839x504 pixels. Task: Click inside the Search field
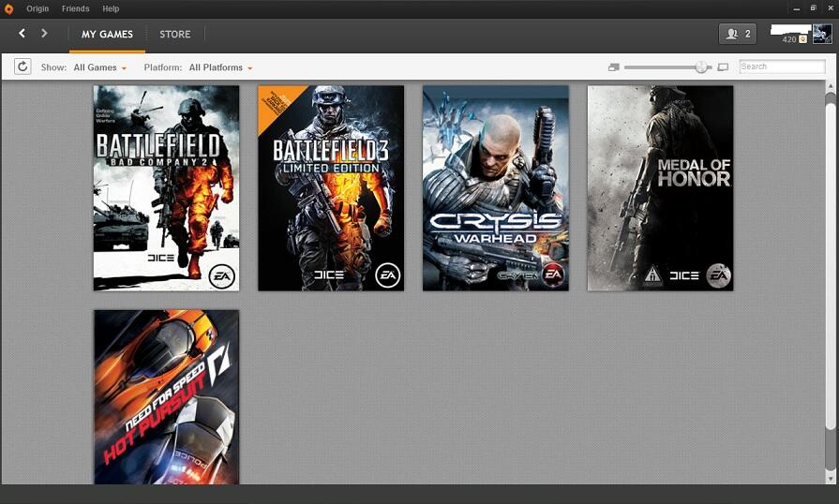[782, 67]
